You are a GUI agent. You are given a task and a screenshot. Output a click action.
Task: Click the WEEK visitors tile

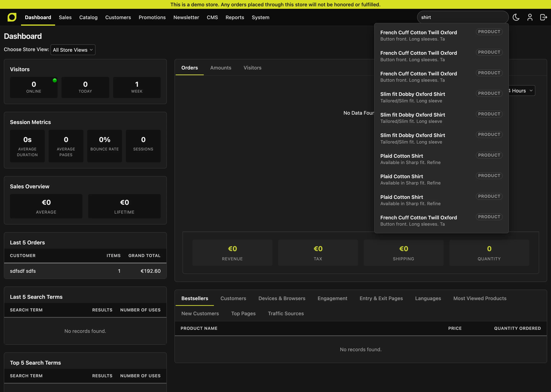point(137,87)
